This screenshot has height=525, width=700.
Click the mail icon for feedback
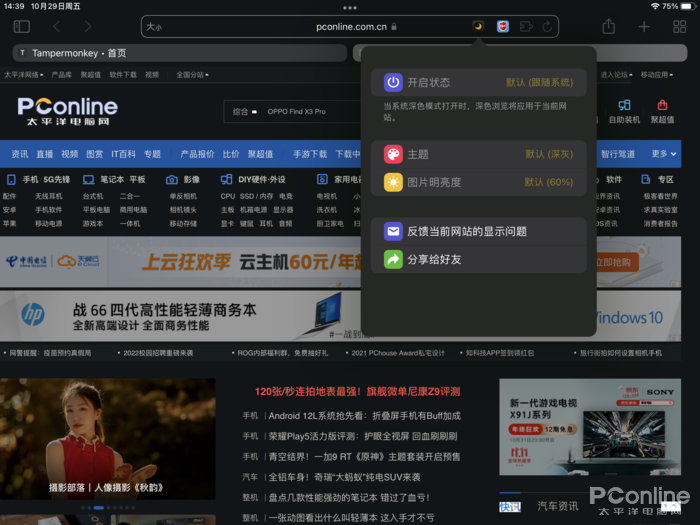tap(393, 231)
